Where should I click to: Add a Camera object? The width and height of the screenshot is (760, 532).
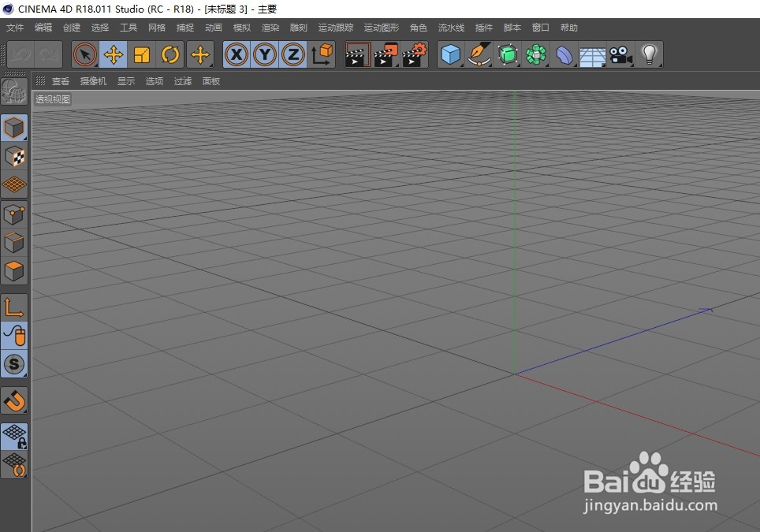621,54
